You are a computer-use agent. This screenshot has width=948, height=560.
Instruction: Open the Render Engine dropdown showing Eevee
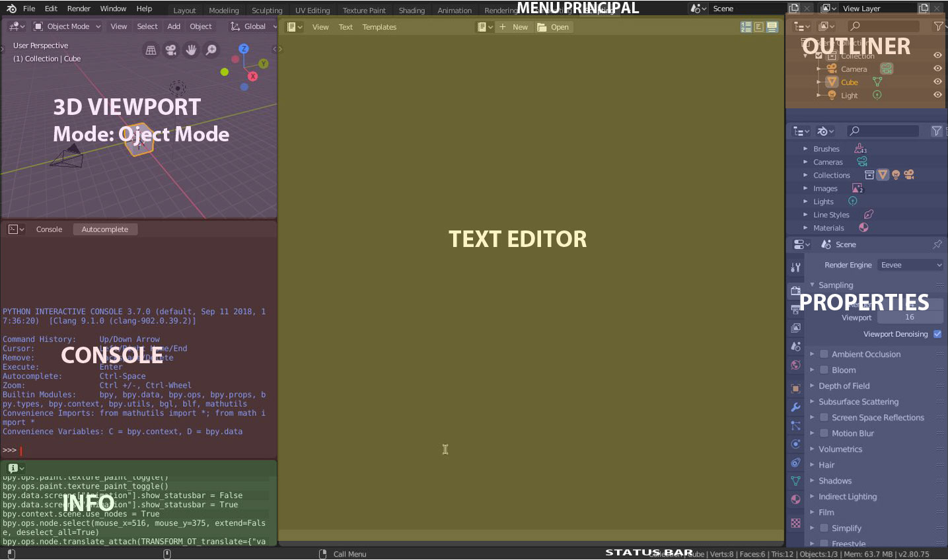click(x=910, y=265)
